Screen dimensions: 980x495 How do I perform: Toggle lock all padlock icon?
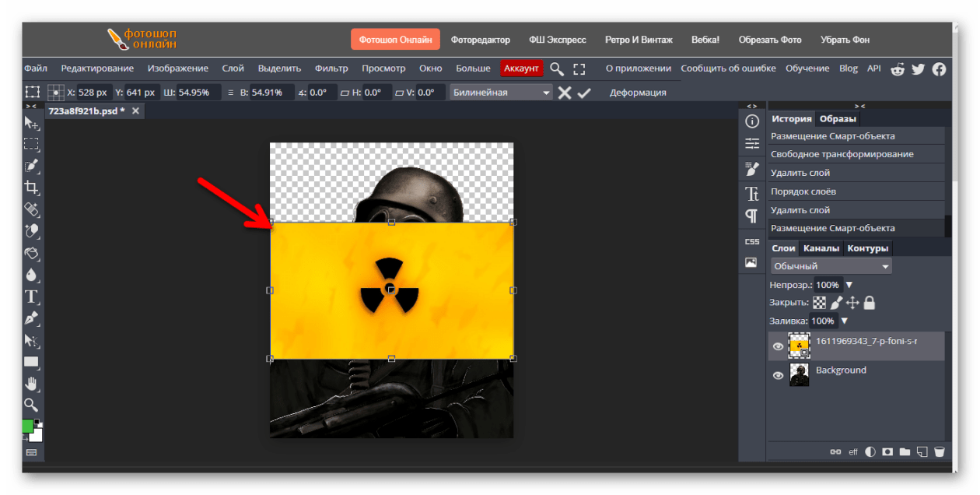pos(869,303)
